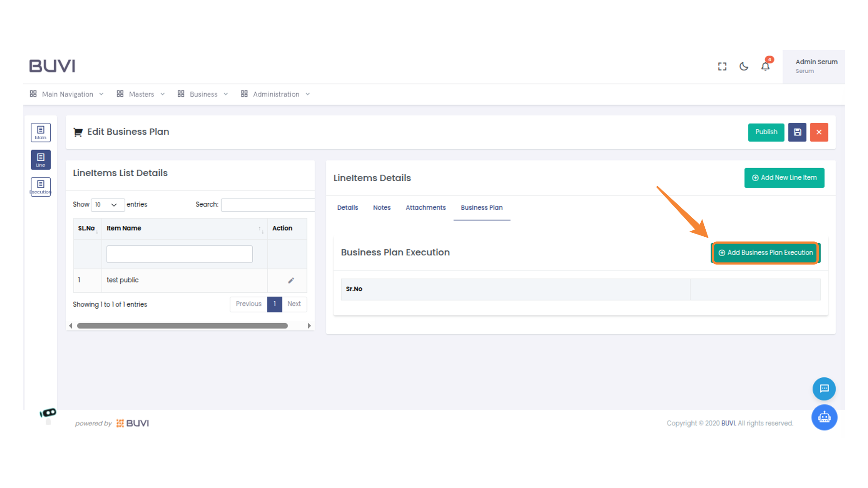The image size is (868, 488).
Task: Click the Publish button
Action: [766, 132]
